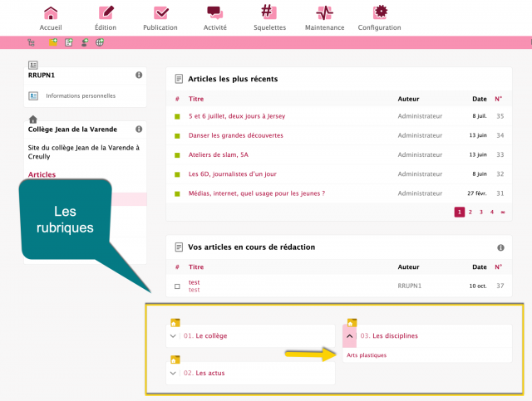Click green status square of Ateliers de slam

pos(177,155)
